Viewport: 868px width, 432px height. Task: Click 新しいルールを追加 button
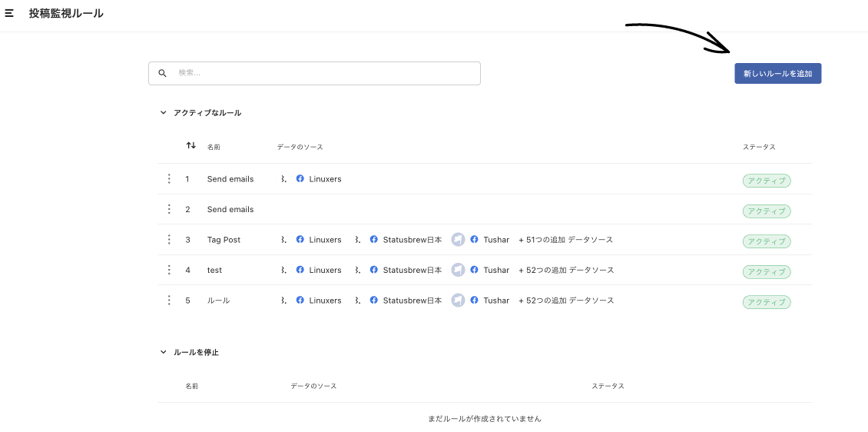pos(778,73)
